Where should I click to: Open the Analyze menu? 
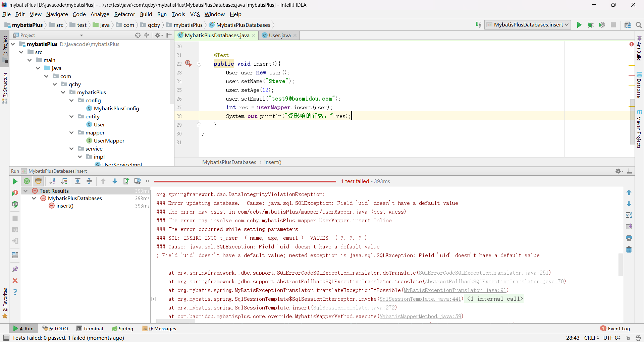(100, 14)
